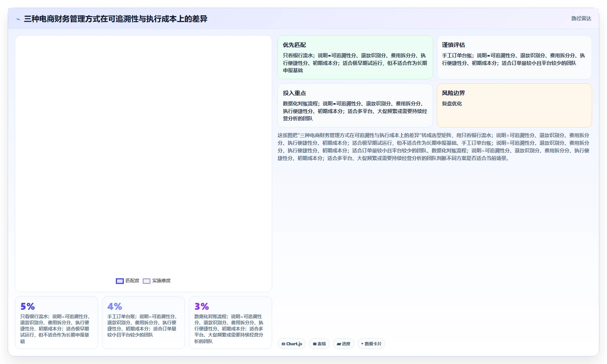Click the 5% stat value

[28, 307]
